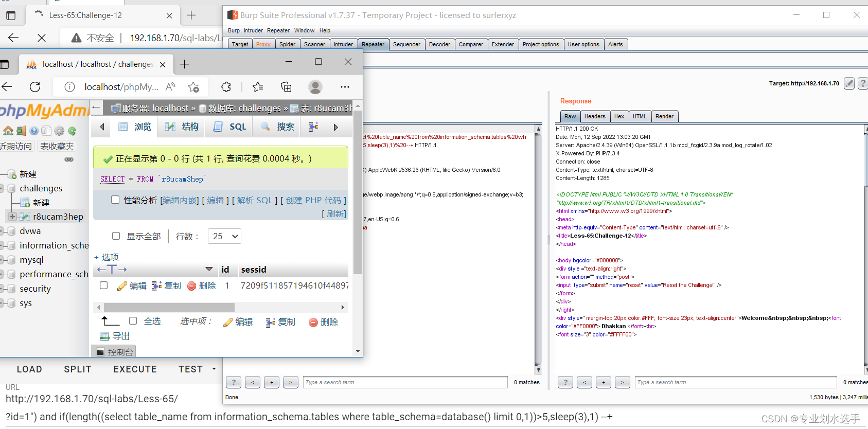Image resolution: width=868 pixels, height=429 pixels.
Task: Open phpMyAdmin navigation settings gear icon
Action: (x=59, y=131)
